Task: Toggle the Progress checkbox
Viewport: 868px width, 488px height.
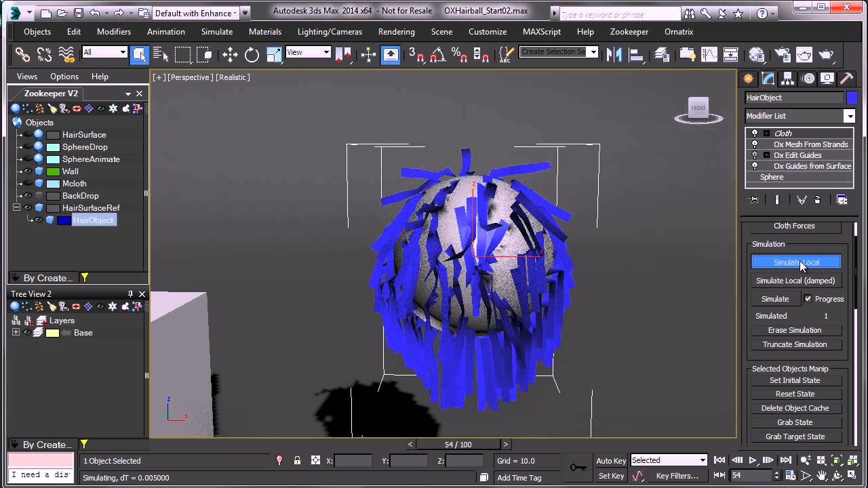Action: point(808,298)
